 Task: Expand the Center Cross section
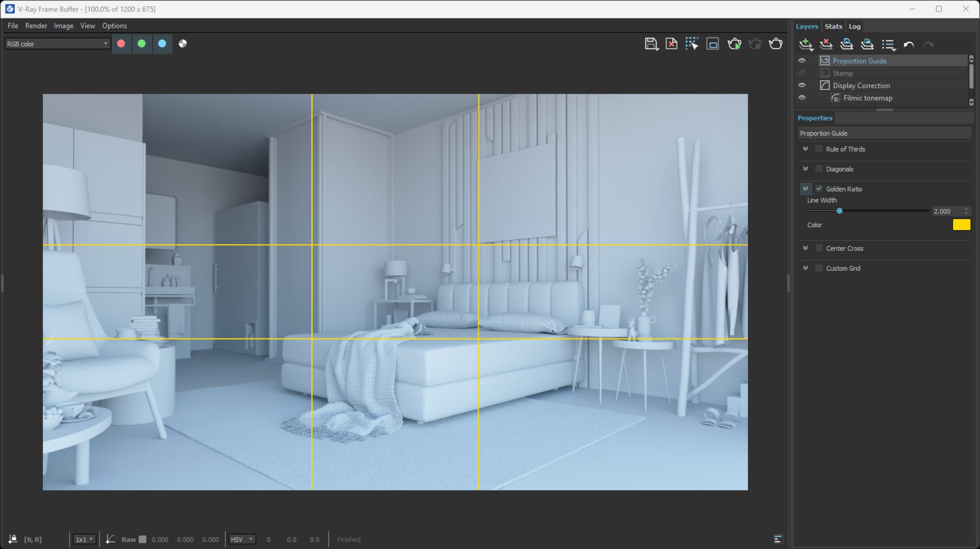805,248
